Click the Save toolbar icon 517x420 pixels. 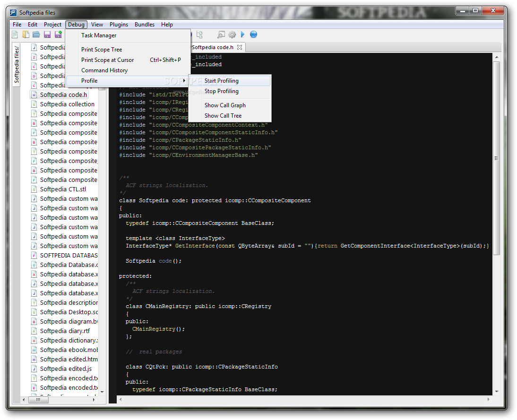tap(47, 34)
